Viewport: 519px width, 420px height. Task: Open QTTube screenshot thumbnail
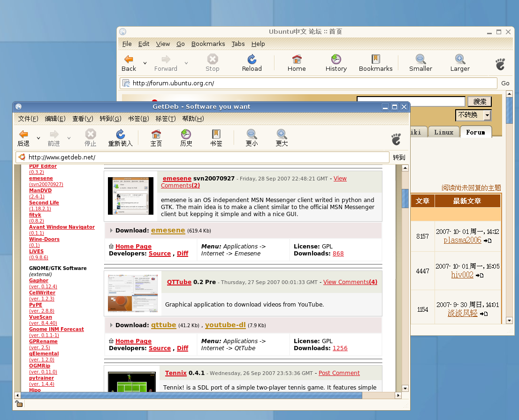(x=133, y=292)
